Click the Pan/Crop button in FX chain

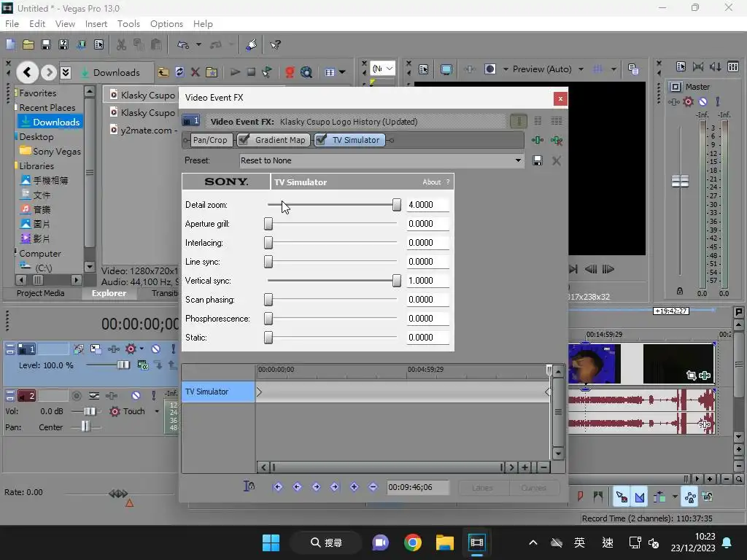point(210,140)
